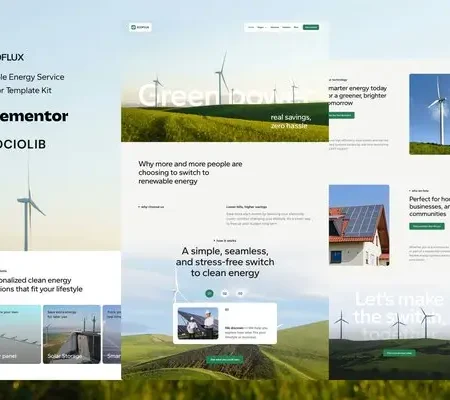450x400 pixels.
Task: Open the Home link in the navigation bar
Action: (251, 27)
